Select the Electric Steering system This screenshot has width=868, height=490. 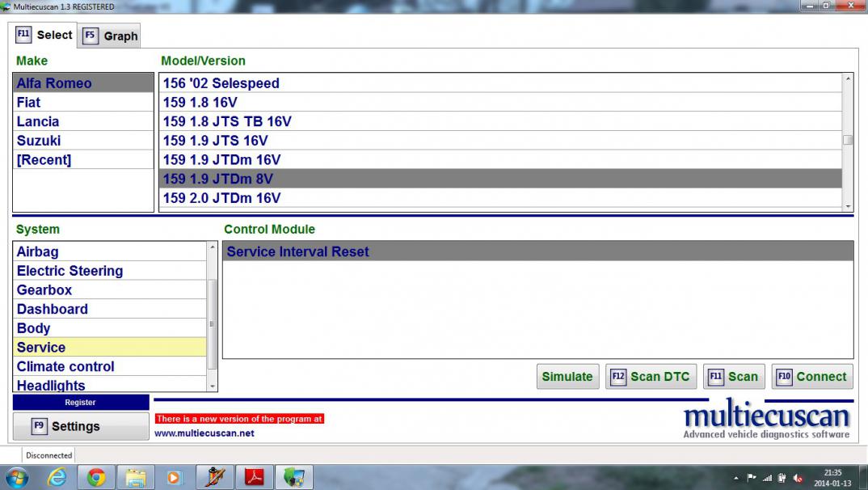click(x=110, y=271)
